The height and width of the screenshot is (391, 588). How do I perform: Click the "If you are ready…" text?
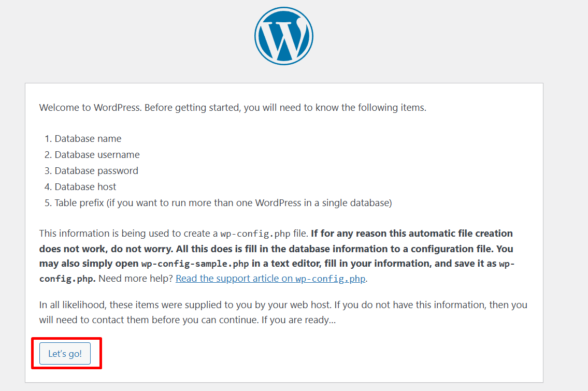(298, 320)
